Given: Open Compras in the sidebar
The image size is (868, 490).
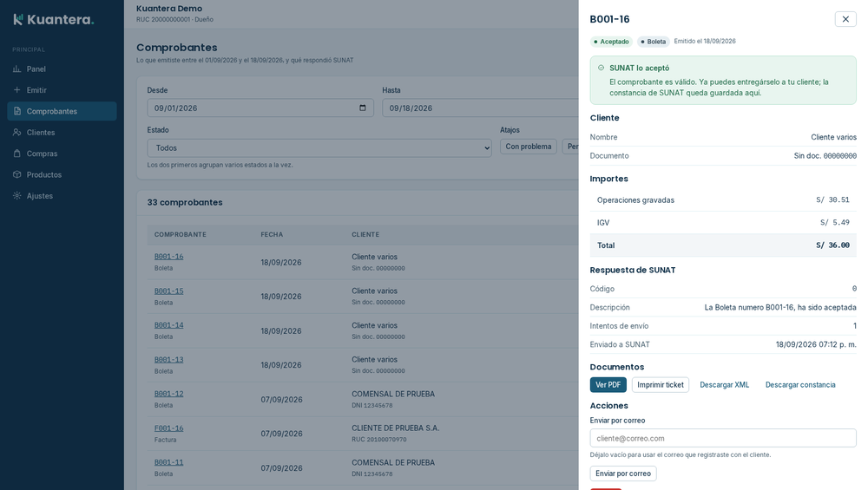Looking at the screenshot, I should pos(62,154).
